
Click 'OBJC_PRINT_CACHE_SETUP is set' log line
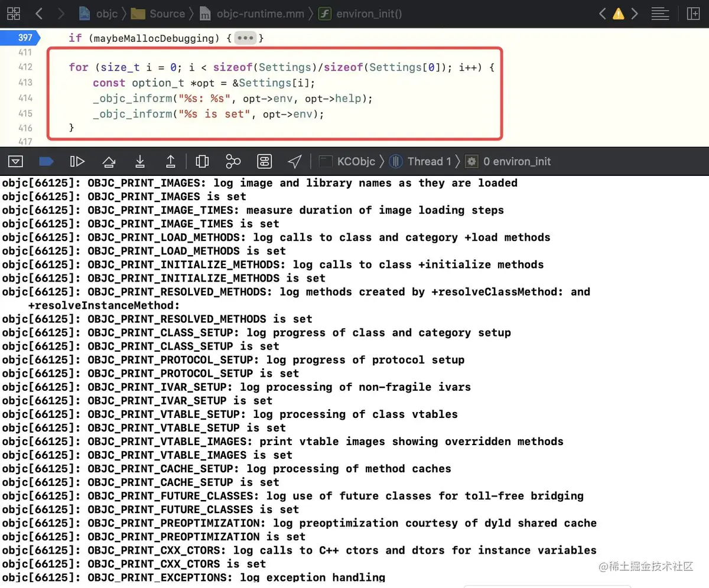click(x=141, y=482)
